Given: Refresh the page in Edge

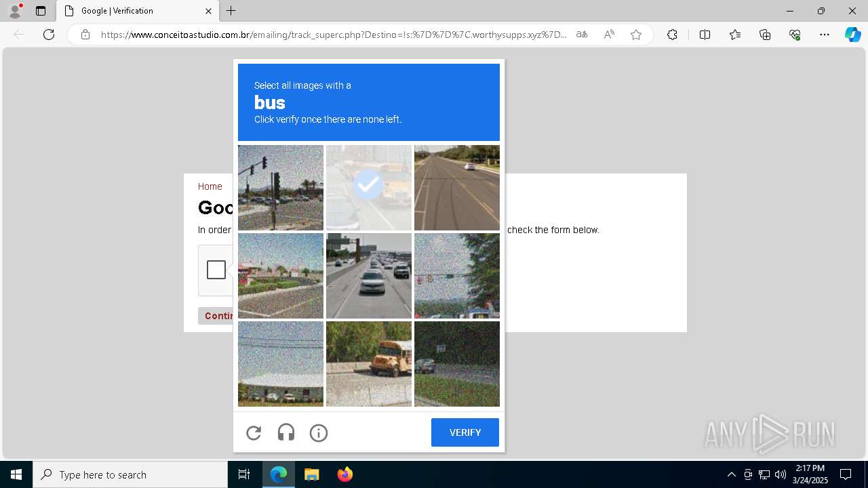Looking at the screenshot, I should click(49, 35).
